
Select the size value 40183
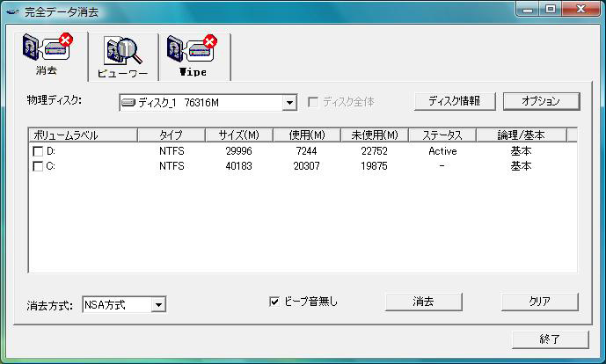[x=239, y=166]
